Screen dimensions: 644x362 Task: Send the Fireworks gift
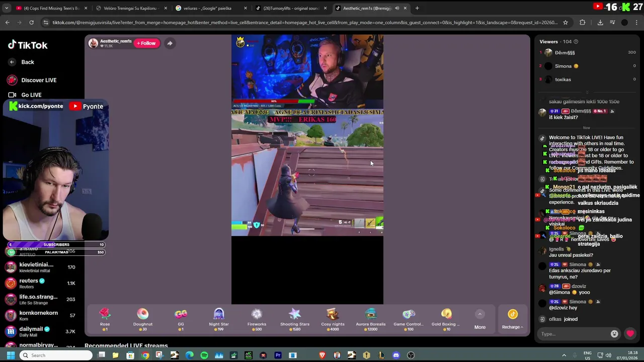coord(257,319)
